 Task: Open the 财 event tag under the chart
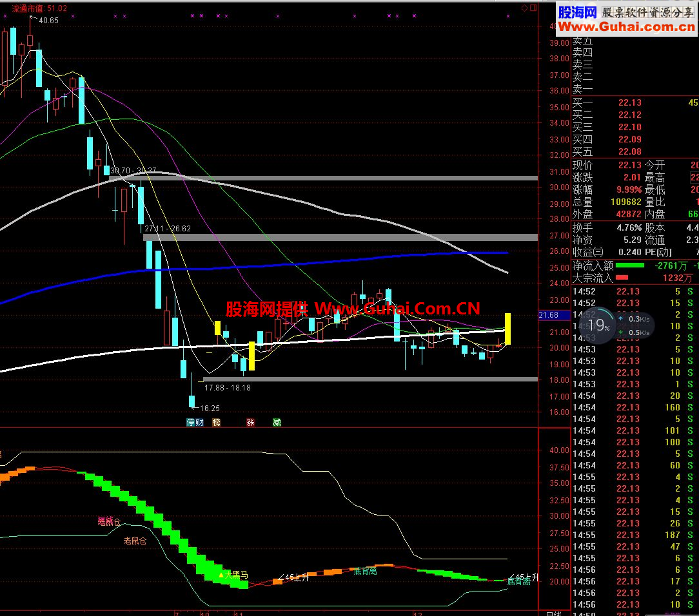point(199,422)
